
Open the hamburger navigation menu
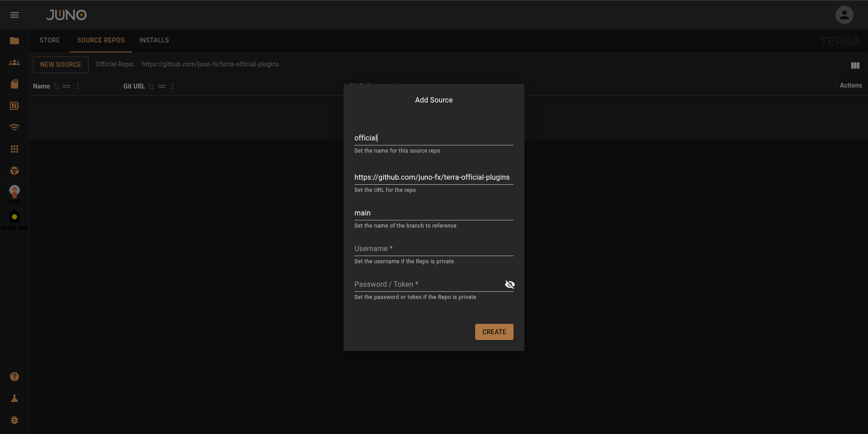point(14,15)
